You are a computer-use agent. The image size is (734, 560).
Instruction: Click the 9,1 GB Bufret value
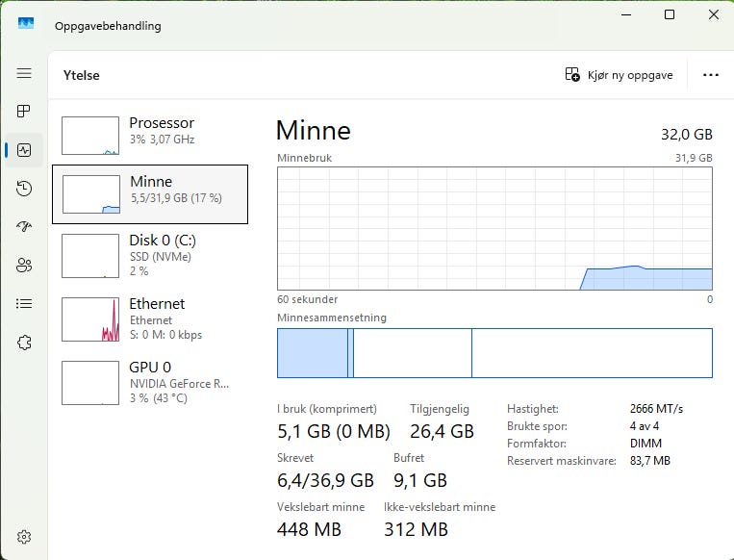(x=420, y=480)
